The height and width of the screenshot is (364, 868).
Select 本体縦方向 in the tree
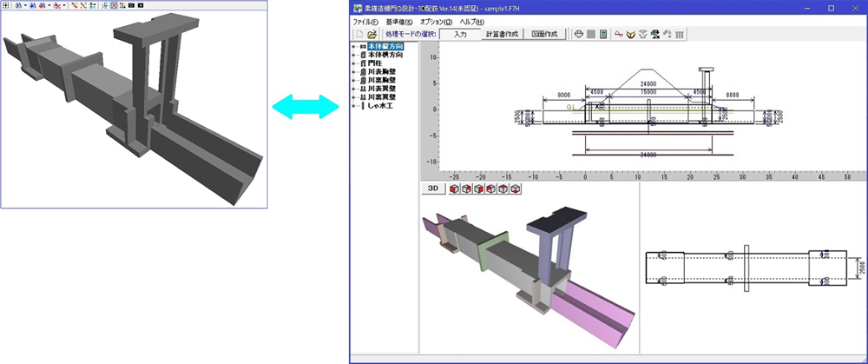point(385,47)
